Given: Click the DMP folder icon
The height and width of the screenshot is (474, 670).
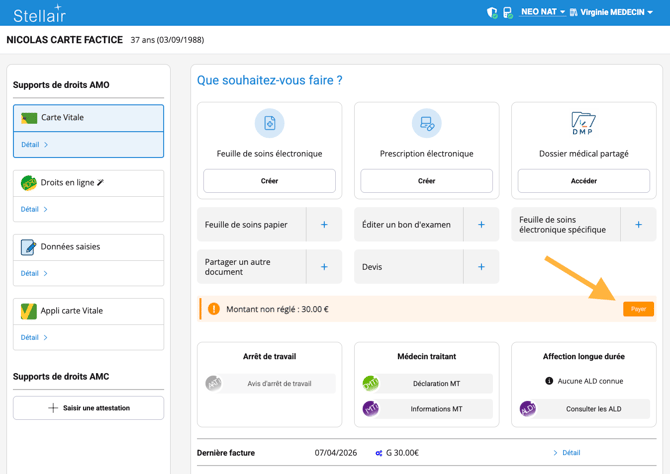Looking at the screenshot, I should click(x=583, y=123).
